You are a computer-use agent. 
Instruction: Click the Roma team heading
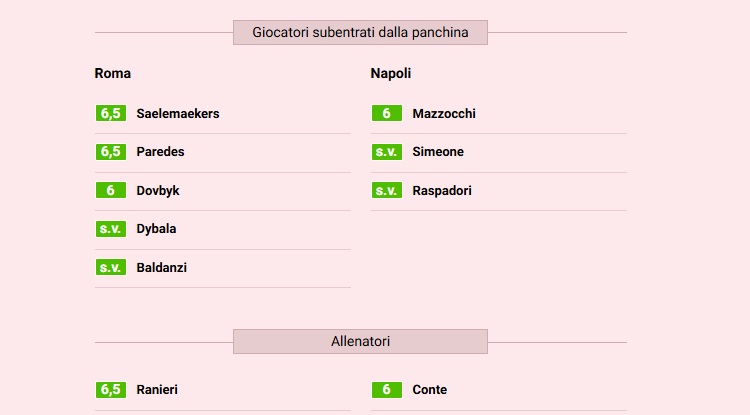click(x=113, y=73)
